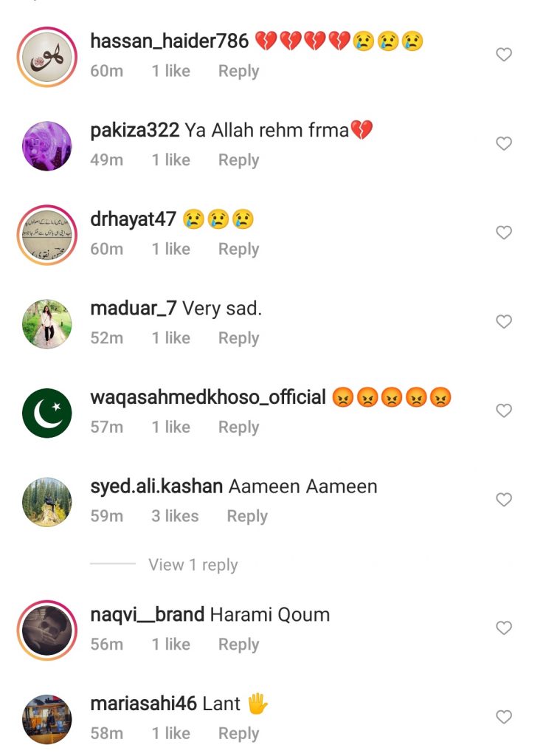Heart mariasahi46's 'Lant' comment
543x756 pixels.
(x=503, y=717)
